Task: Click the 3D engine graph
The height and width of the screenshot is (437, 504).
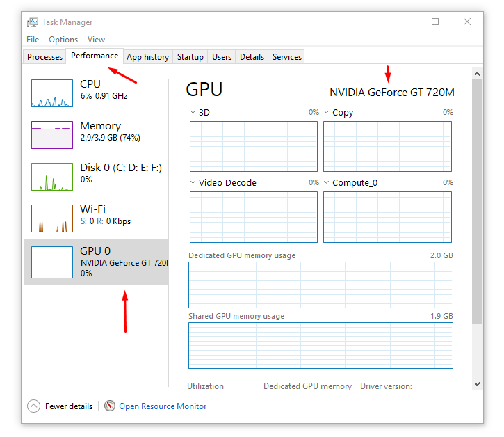Action: click(254, 146)
